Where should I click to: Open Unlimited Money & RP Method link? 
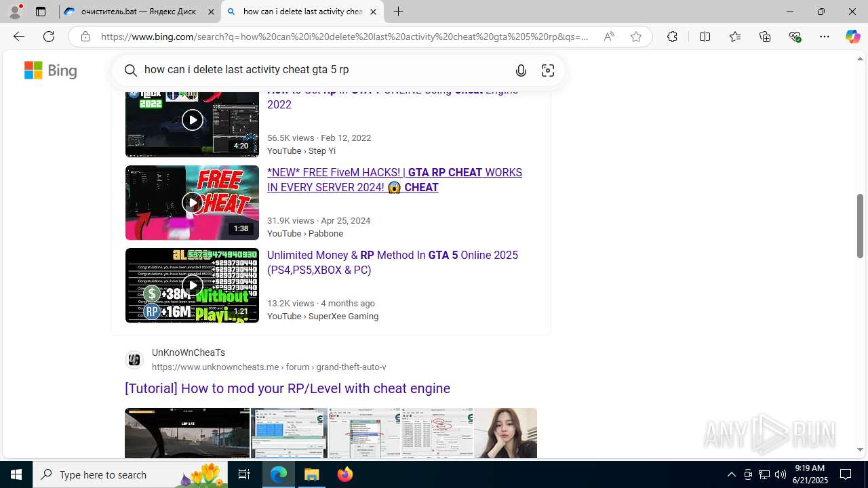click(393, 262)
